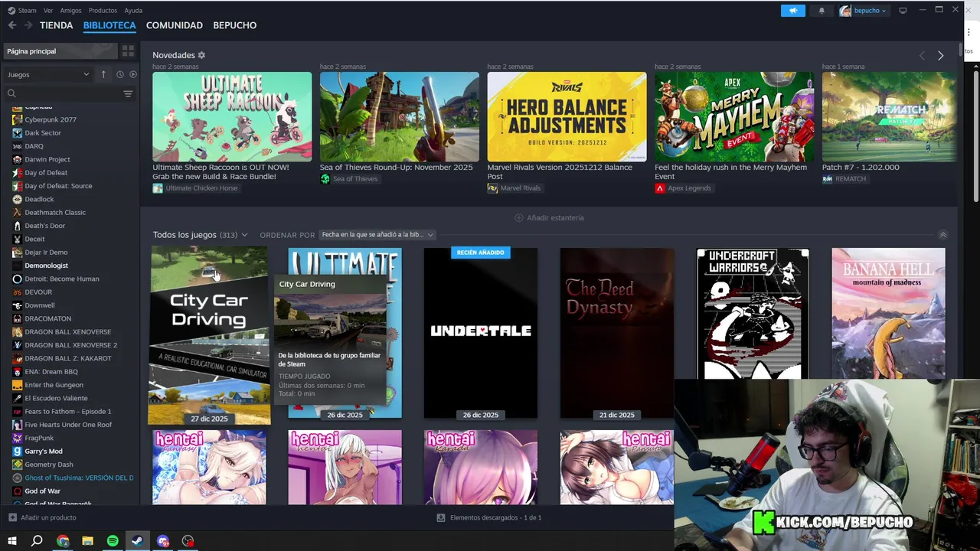Select Ghost of Tsushima in game list
Image resolution: width=980 pixels, height=551 pixels.
coord(79,478)
